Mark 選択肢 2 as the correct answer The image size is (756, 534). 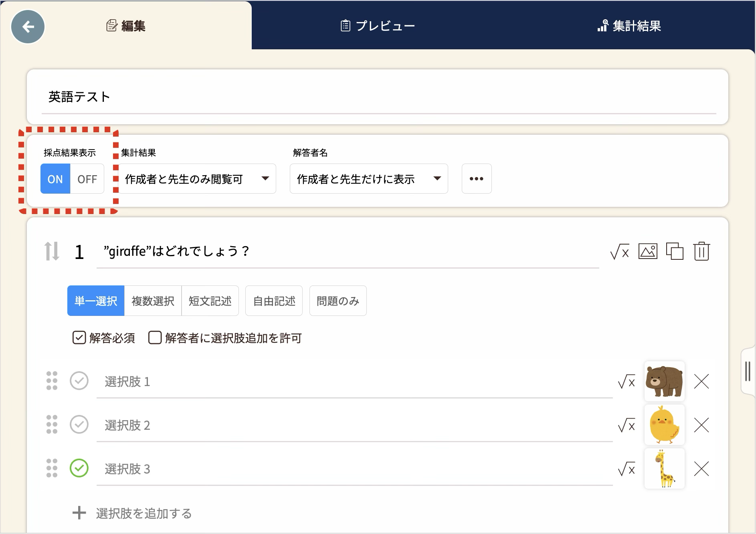tap(79, 425)
